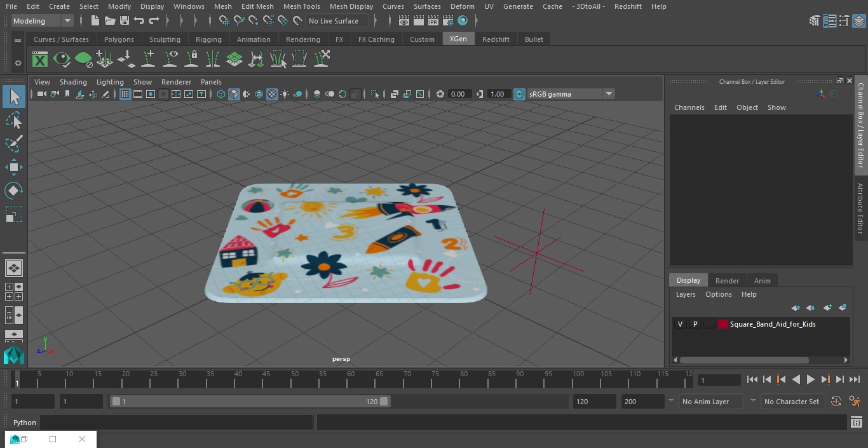This screenshot has width=868, height=448.
Task: Enable Snap to Curves magnet icon
Action: tap(238, 21)
